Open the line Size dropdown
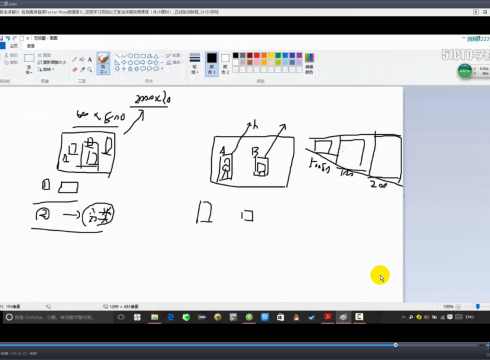The image size is (490, 360). click(x=195, y=63)
